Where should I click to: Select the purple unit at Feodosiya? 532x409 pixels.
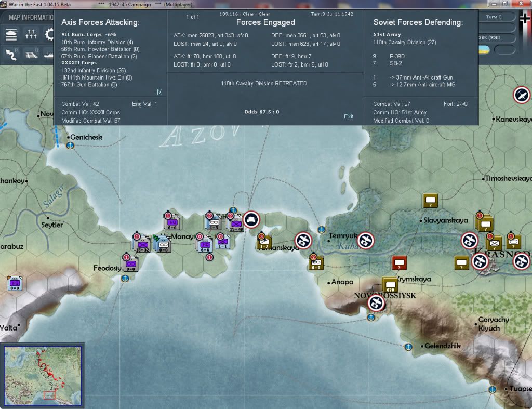point(130,263)
